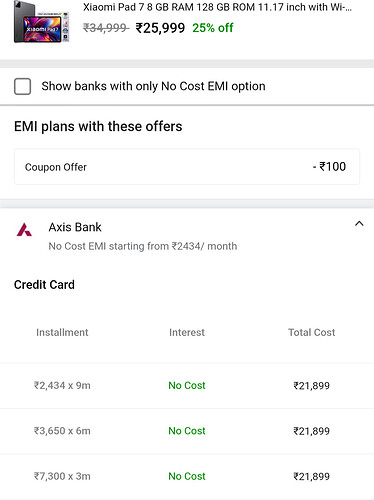Click the ₹25,999 discounted price

(160, 28)
